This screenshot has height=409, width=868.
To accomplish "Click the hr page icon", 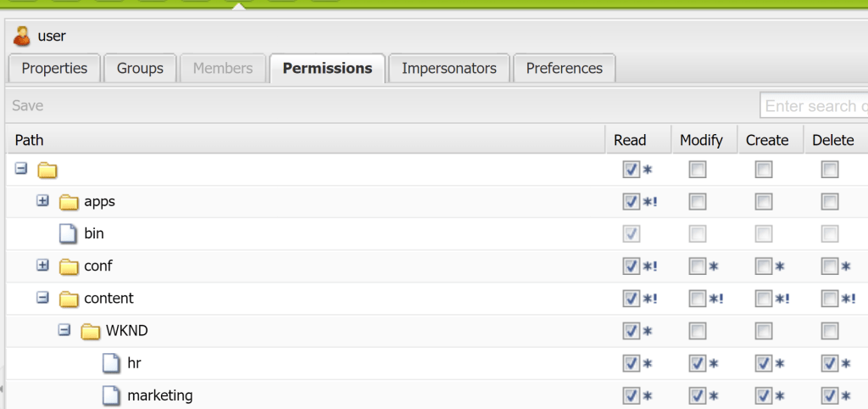I will (x=112, y=363).
